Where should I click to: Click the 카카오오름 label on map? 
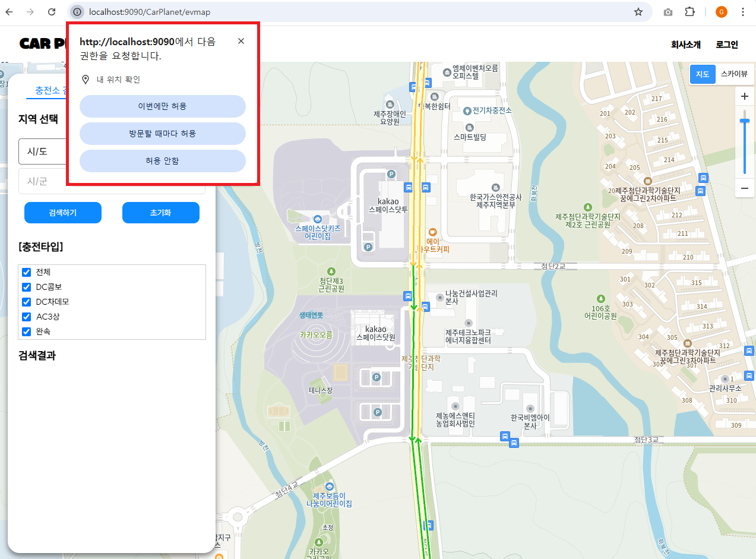tap(316, 335)
